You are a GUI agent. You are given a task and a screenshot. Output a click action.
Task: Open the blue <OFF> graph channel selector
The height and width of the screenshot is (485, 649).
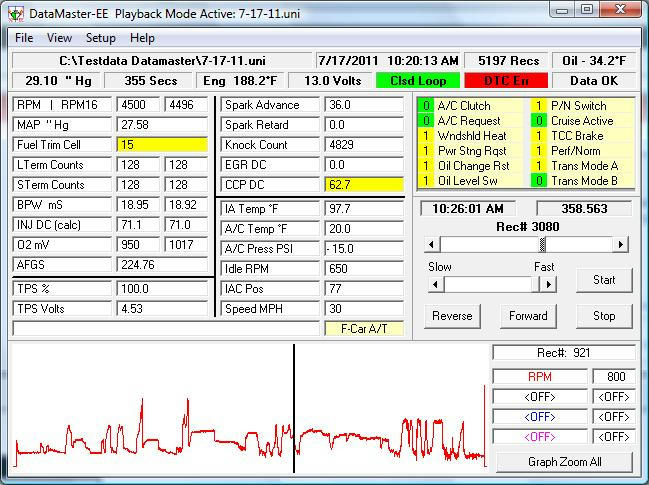(x=539, y=417)
